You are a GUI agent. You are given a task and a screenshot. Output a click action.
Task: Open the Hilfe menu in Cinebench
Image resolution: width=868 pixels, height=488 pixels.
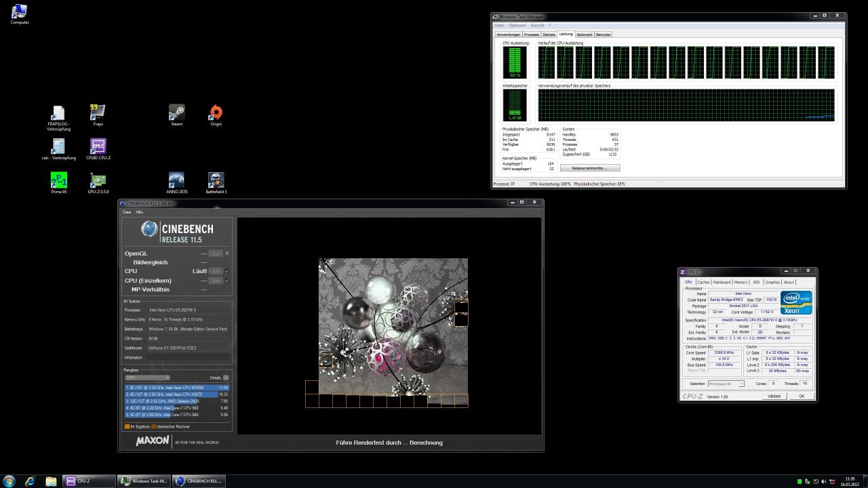click(140, 212)
